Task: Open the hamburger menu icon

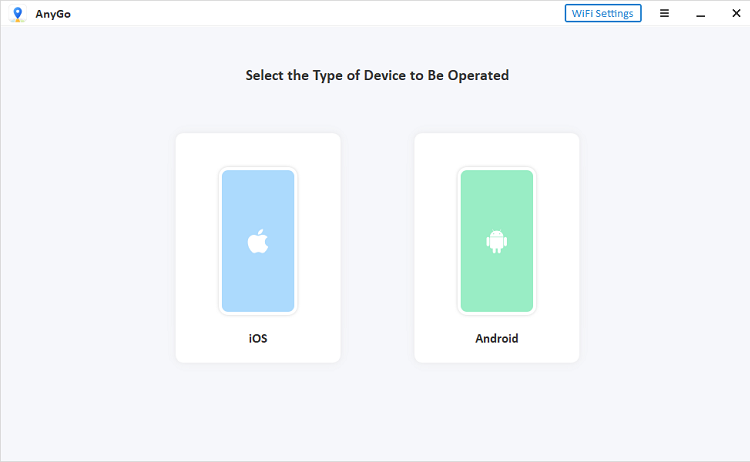Action: point(664,13)
